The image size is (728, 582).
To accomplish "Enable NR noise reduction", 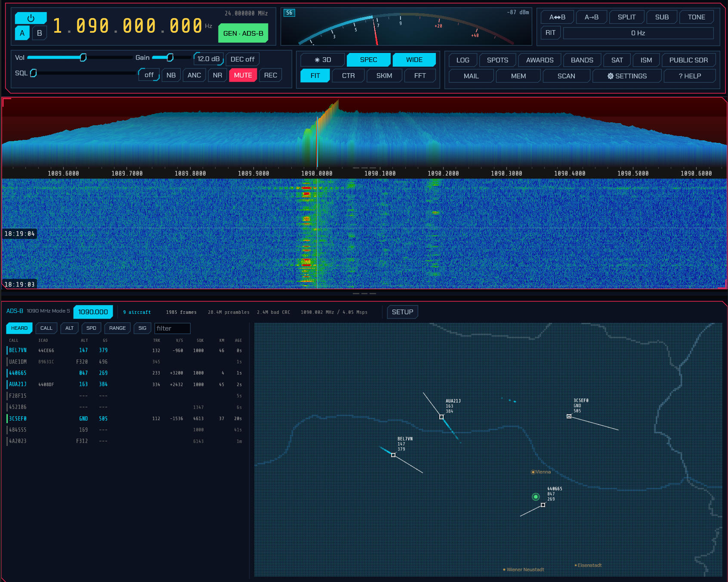I will (218, 75).
